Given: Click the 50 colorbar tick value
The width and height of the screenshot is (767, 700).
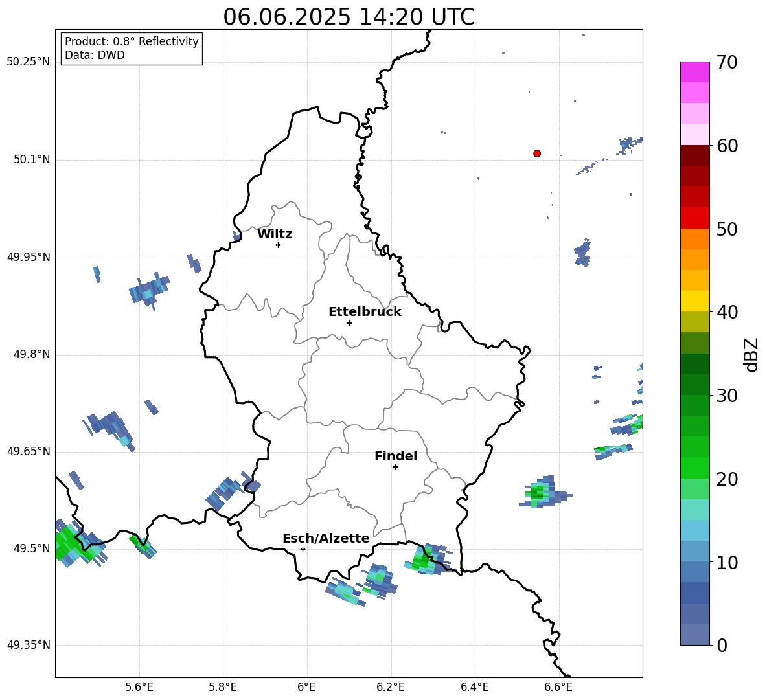Looking at the screenshot, I should (x=727, y=229).
